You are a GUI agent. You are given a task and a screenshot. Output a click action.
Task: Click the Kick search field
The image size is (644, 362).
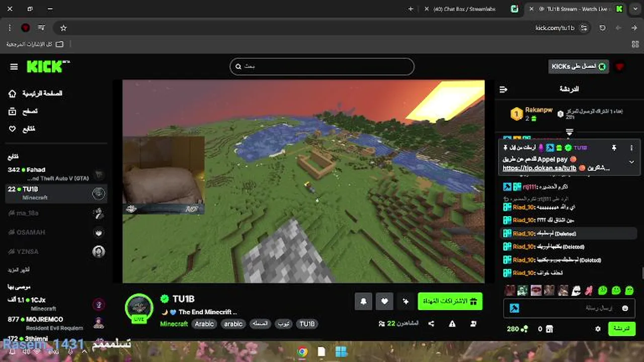(x=322, y=66)
